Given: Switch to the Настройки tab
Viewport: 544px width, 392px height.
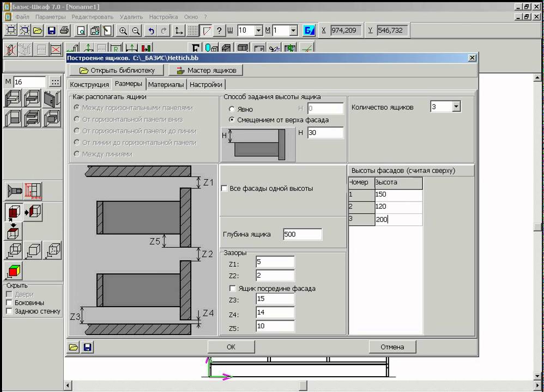Looking at the screenshot, I should click(205, 84).
